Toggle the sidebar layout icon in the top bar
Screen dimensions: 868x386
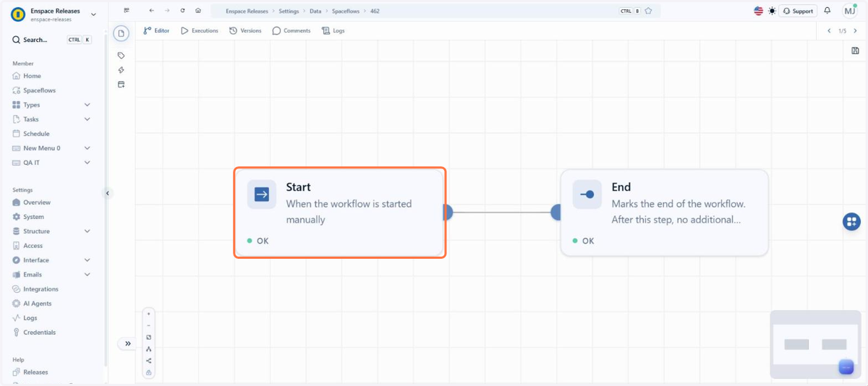[127, 11]
